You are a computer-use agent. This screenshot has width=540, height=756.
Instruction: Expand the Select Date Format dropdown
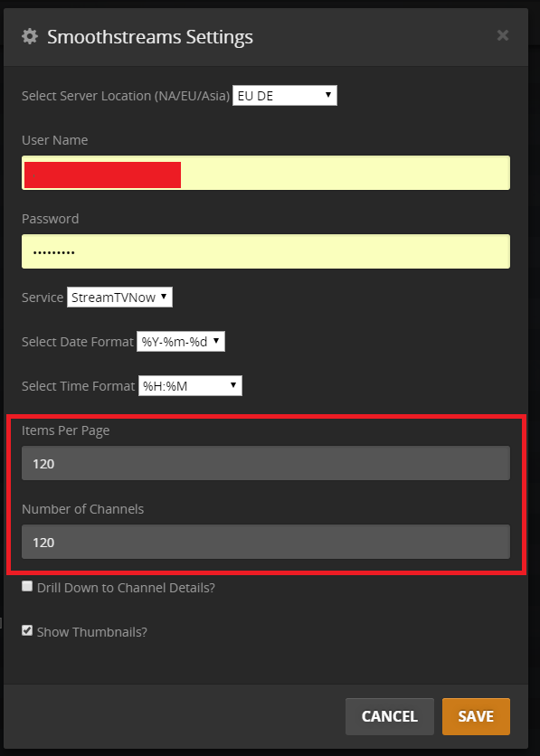(181, 341)
